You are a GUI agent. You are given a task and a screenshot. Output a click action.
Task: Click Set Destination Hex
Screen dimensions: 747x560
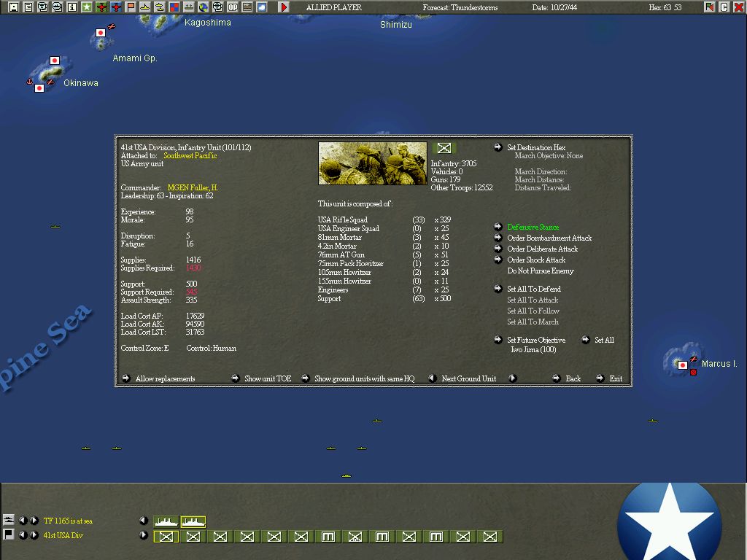(536, 147)
